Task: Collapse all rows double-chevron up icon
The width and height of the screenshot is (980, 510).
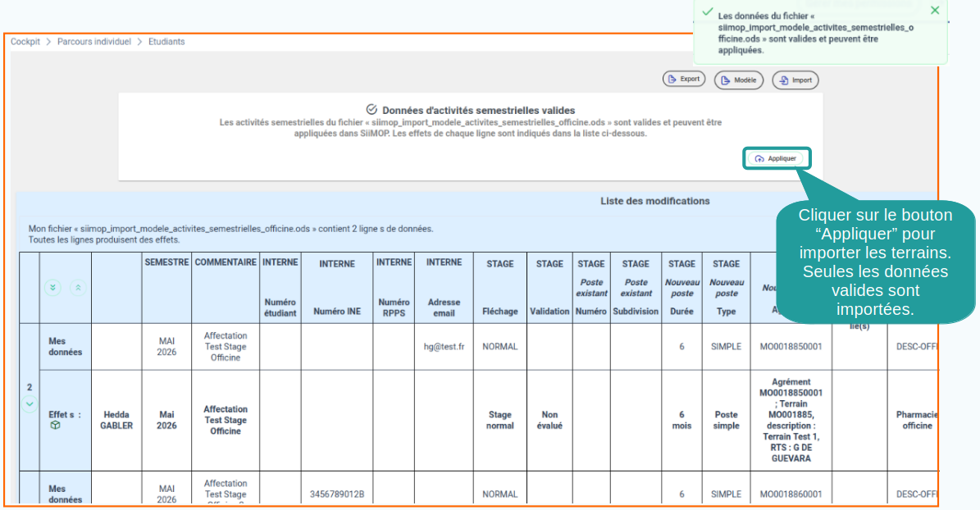Action: pos(78,288)
